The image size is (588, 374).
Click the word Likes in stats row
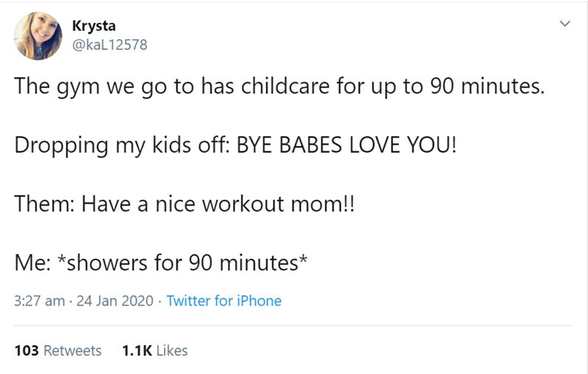coord(171,350)
